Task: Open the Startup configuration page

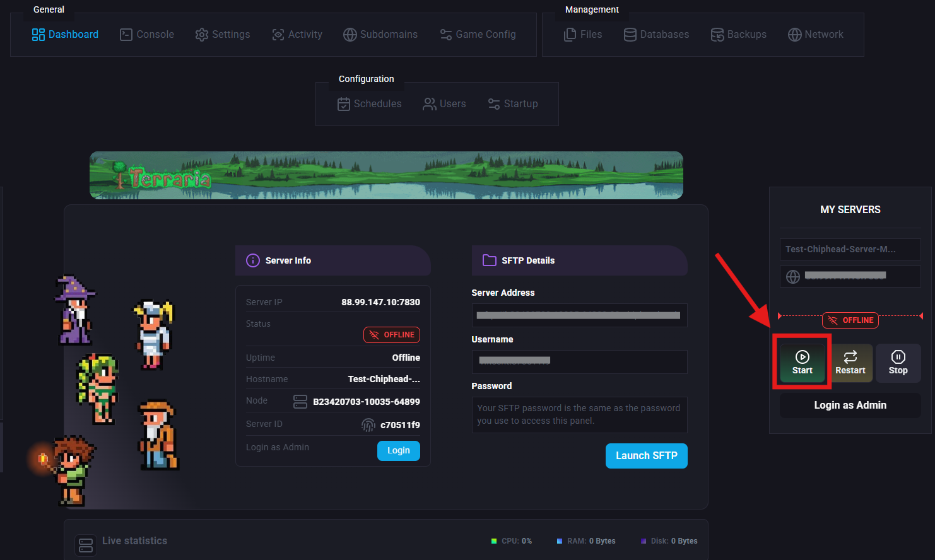Action: [512, 104]
